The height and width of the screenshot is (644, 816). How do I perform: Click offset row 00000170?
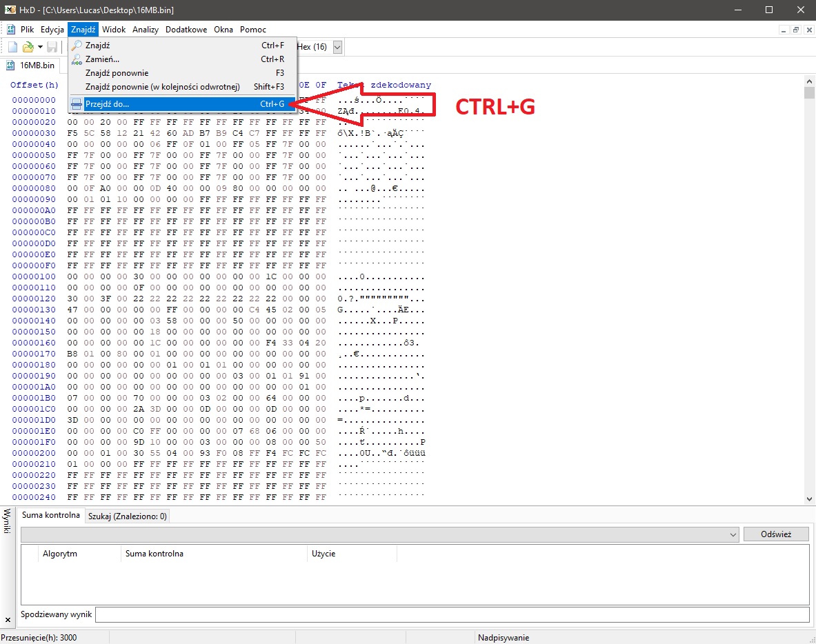point(34,354)
